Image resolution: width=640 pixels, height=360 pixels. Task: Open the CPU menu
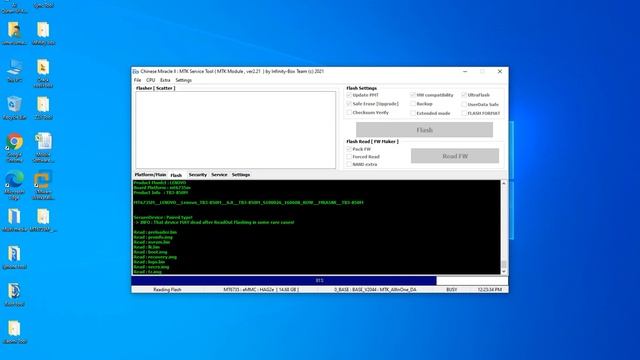tap(151, 80)
